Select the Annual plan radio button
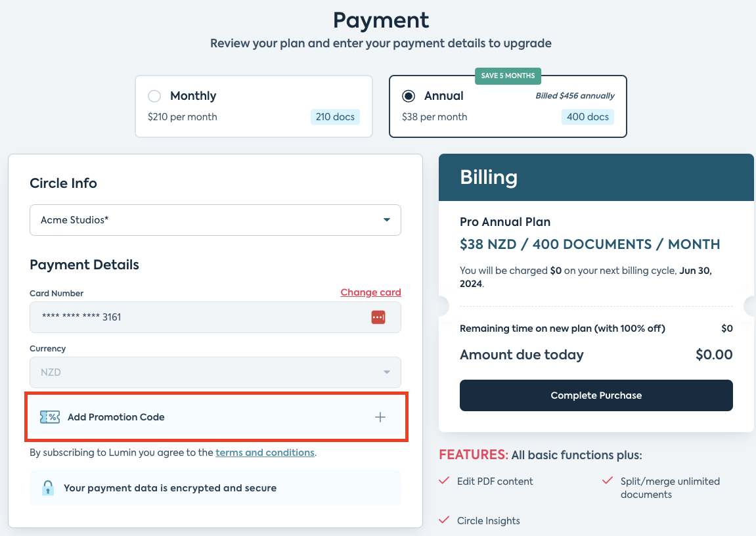 408,96
